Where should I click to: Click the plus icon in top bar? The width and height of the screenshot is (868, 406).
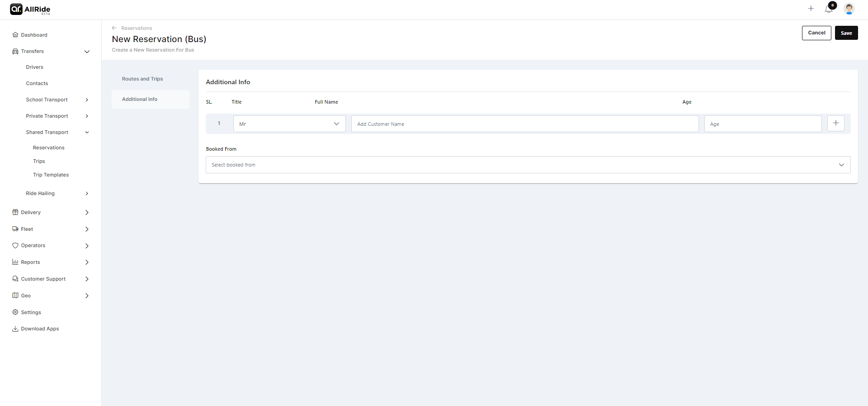click(x=811, y=9)
